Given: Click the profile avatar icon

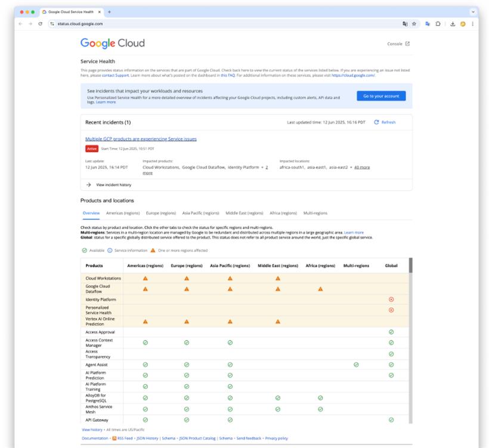Looking at the screenshot, I should [x=463, y=24].
